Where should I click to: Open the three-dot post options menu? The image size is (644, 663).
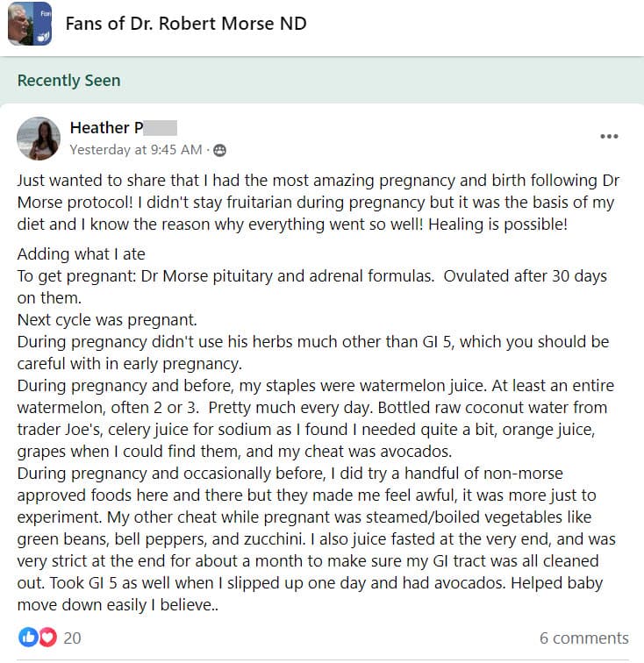pyautogui.click(x=608, y=136)
